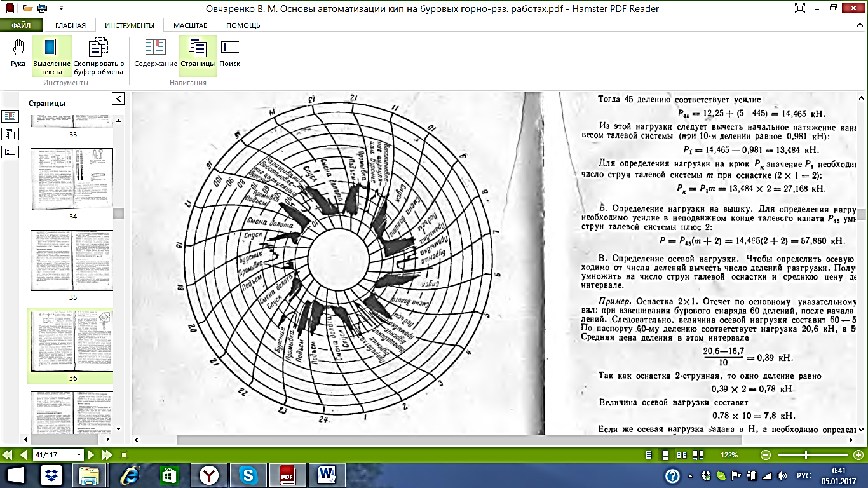The width and height of the screenshot is (868, 488).
Task: Select the Hand (Рука) tool
Action: point(18,55)
